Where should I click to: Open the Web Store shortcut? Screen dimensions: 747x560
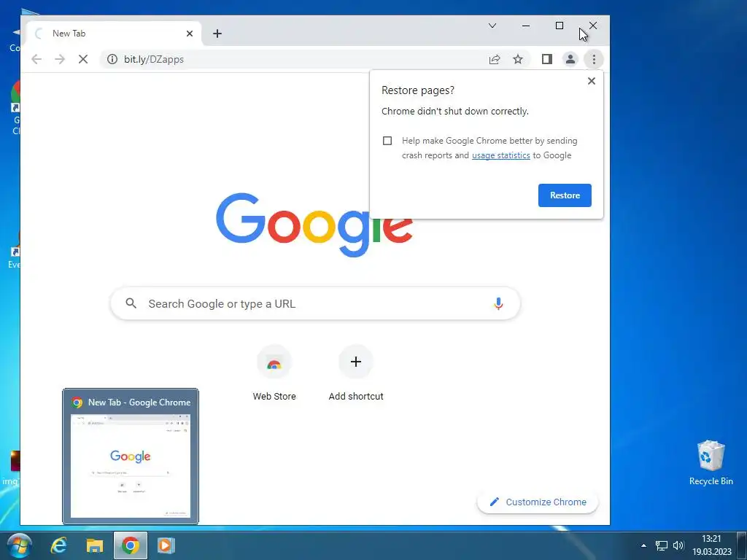pyautogui.click(x=274, y=373)
